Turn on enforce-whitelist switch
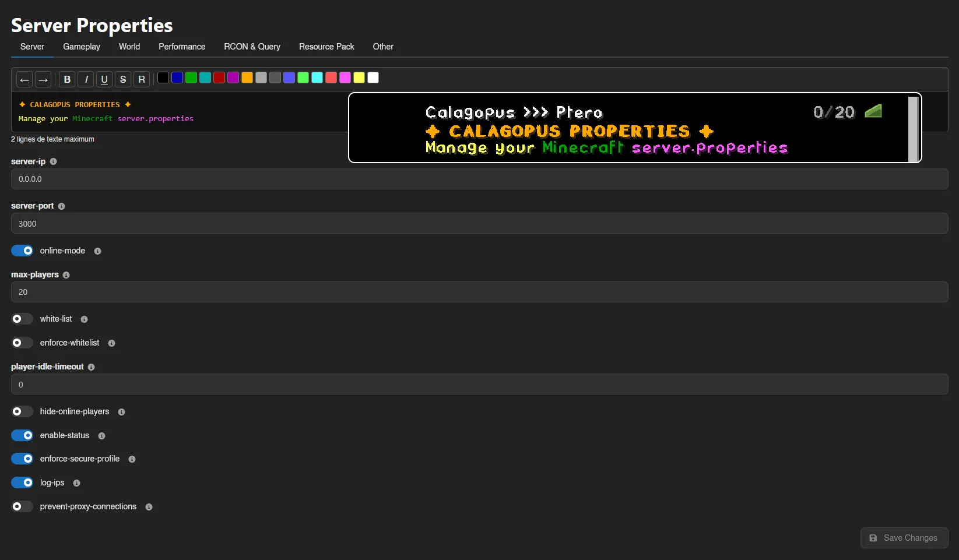 [x=22, y=343]
